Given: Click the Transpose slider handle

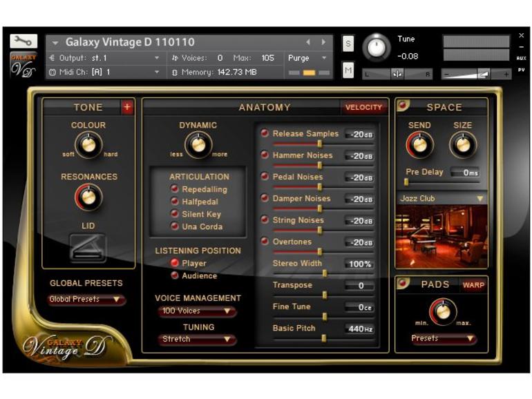Looking at the screenshot, I should click(x=324, y=295).
